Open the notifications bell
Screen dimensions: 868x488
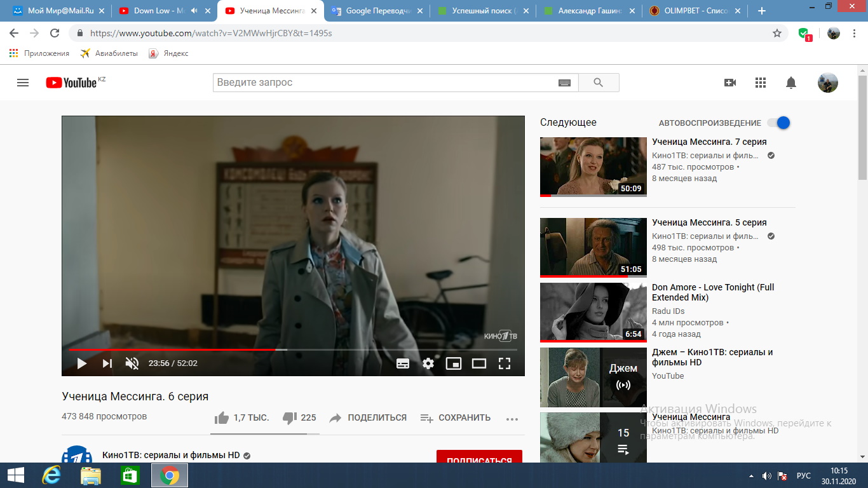(x=791, y=83)
